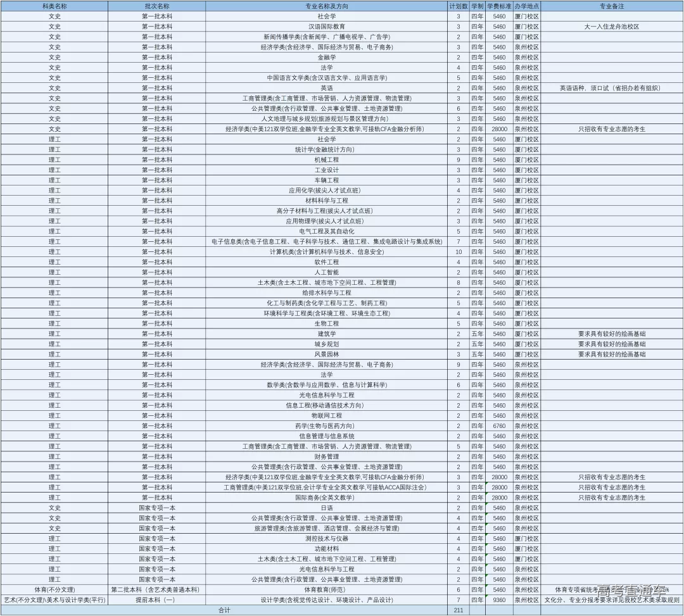The width and height of the screenshot is (684, 616).
Task: Click the 科类名称 column header
Action: [x=54, y=6]
